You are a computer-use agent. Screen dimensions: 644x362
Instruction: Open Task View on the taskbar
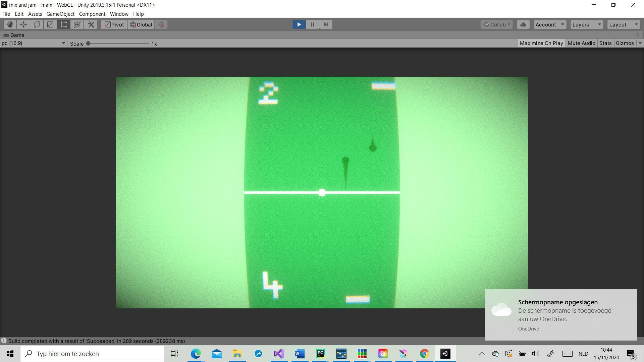point(174,354)
